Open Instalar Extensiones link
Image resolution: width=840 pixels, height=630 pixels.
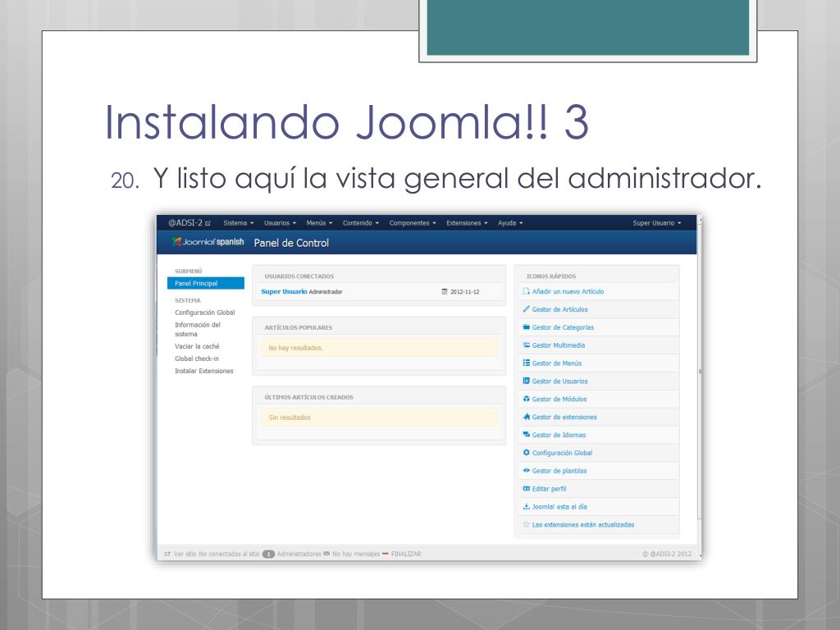(x=203, y=371)
